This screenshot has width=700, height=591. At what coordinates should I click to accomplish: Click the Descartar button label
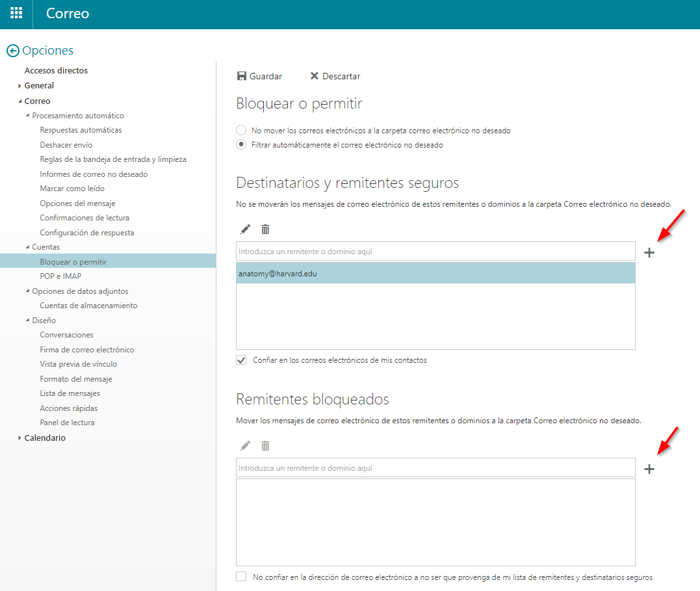[x=341, y=76]
